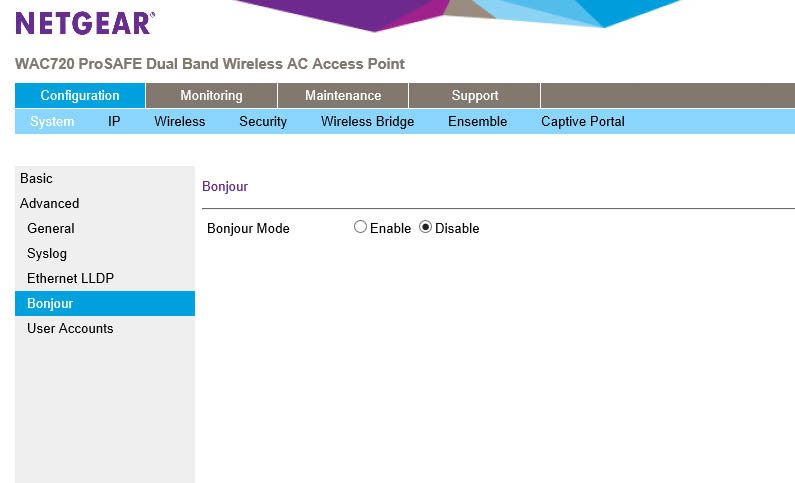Open the Syslog settings page
Screen dimensions: 795x483
[x=47, y=253]
